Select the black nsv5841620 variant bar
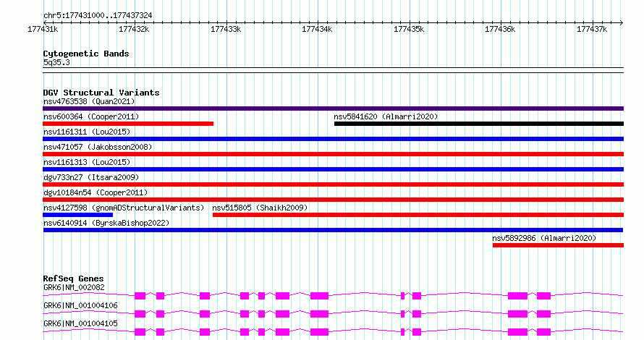Screen dimensions: 644x340 point(479,124)
